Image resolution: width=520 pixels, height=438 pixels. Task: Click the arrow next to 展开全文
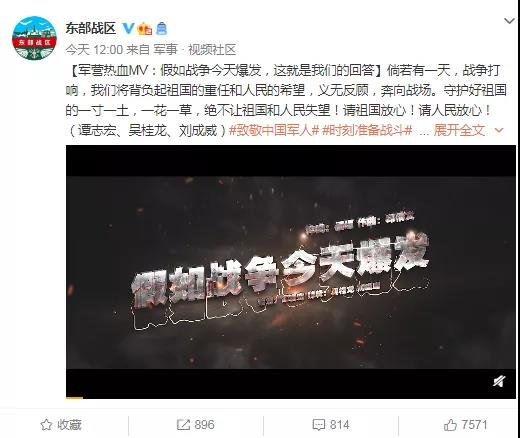click(499, 130)
